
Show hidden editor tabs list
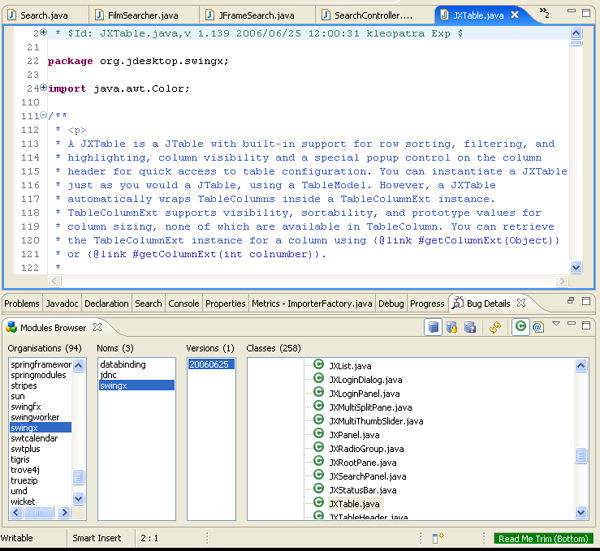pyautogui.click(x=545, y=14)
